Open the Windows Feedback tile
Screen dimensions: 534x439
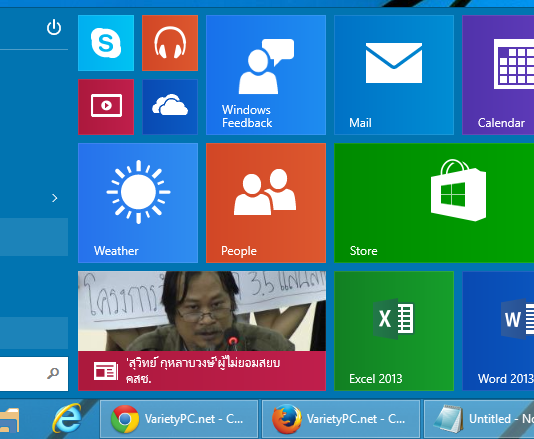(266, 75)
